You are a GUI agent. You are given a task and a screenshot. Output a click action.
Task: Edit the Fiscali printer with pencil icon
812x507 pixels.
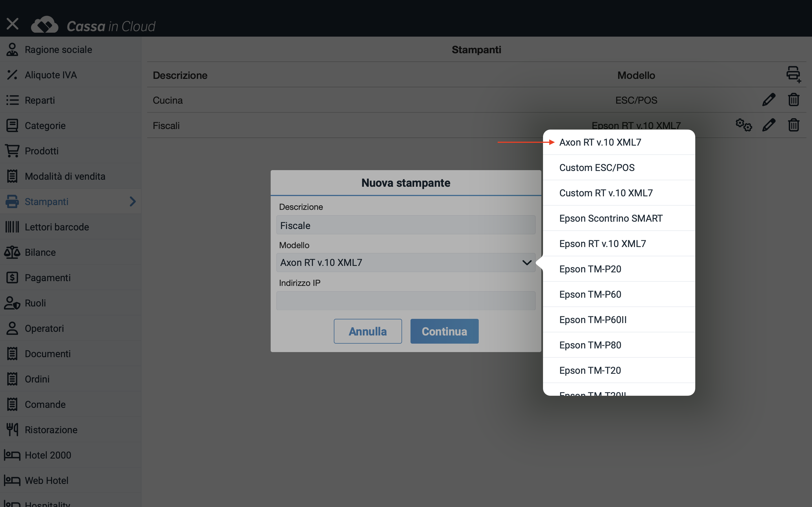coord(768,125)
